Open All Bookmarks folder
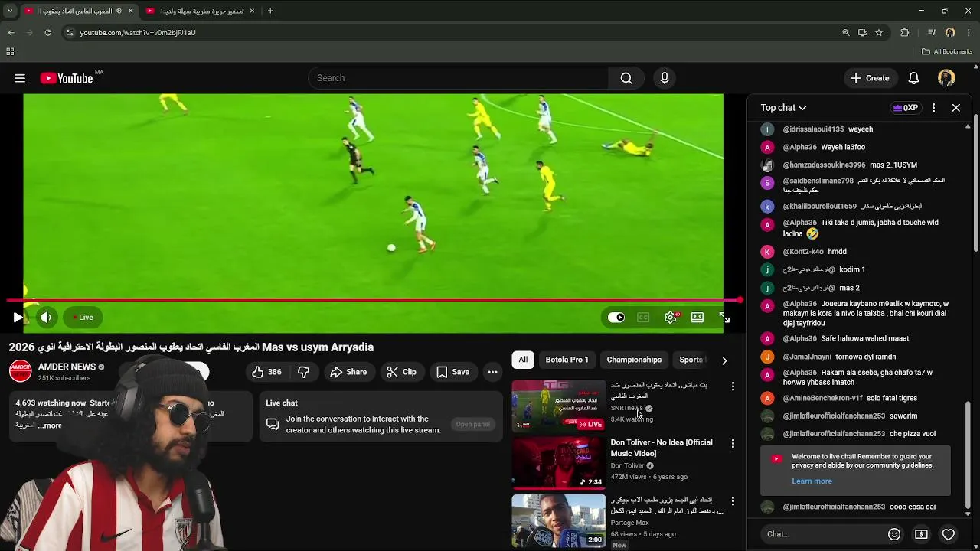This screenshot has width=980, height=551. pyautogui.click(x=947, y=51)
